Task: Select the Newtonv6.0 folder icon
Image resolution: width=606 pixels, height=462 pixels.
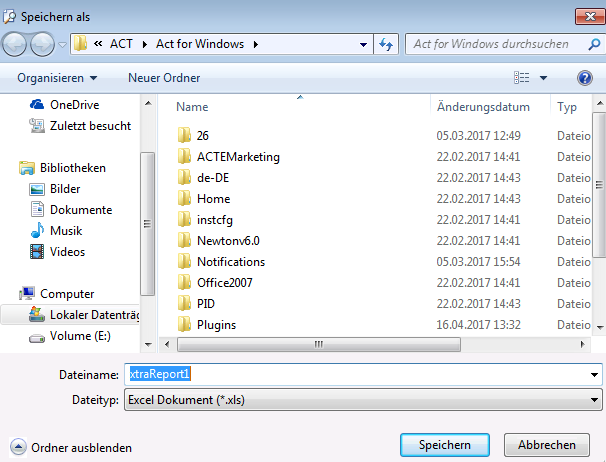Action: [184, 240]
